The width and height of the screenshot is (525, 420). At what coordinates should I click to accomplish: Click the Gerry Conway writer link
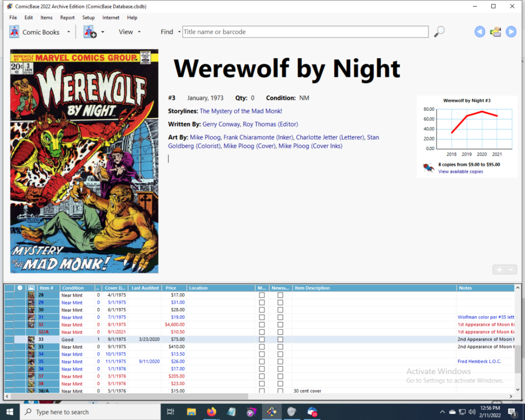pos(221,124)
